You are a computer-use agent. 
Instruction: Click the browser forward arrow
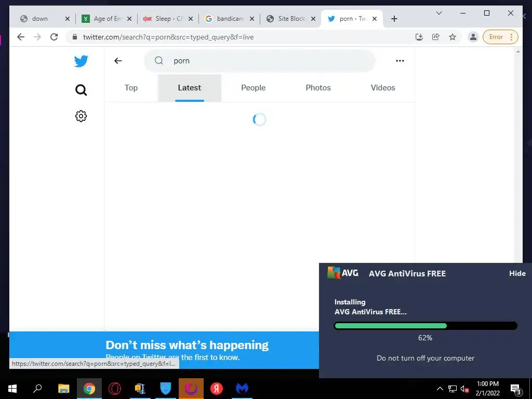point(37,37)
